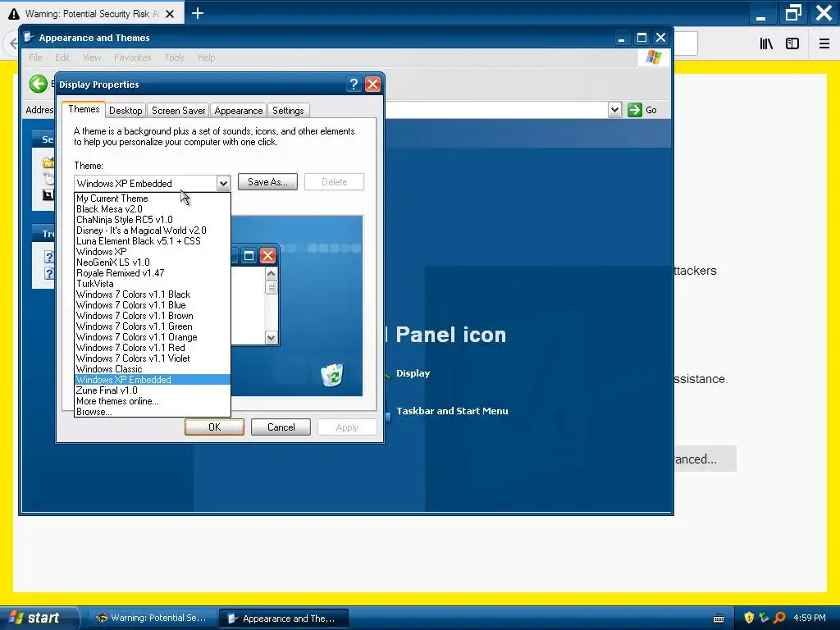The image size is (840, 630).
Task: Click the magnifier tray icon
Action: point(779,618)
